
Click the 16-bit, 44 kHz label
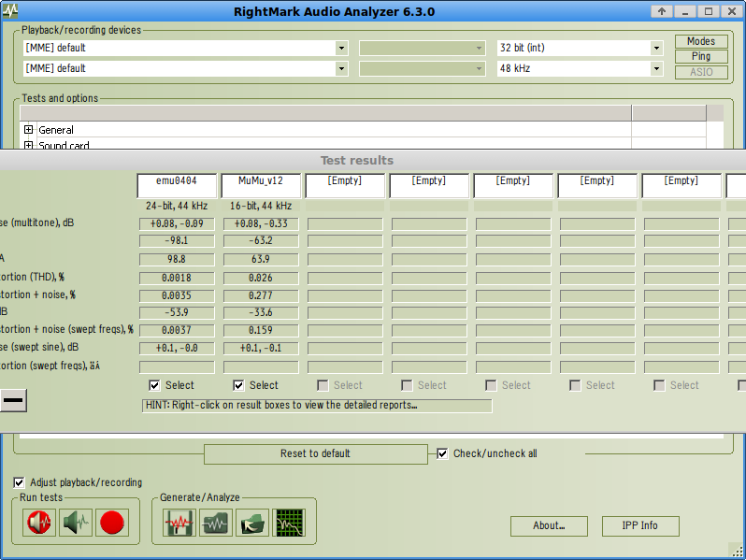click(x=261, y=206)
